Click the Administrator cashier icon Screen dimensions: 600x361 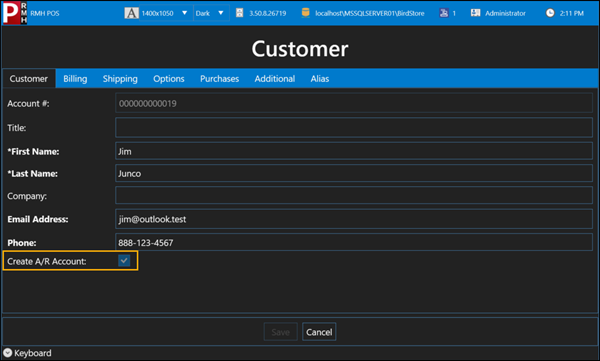point(476,13)
